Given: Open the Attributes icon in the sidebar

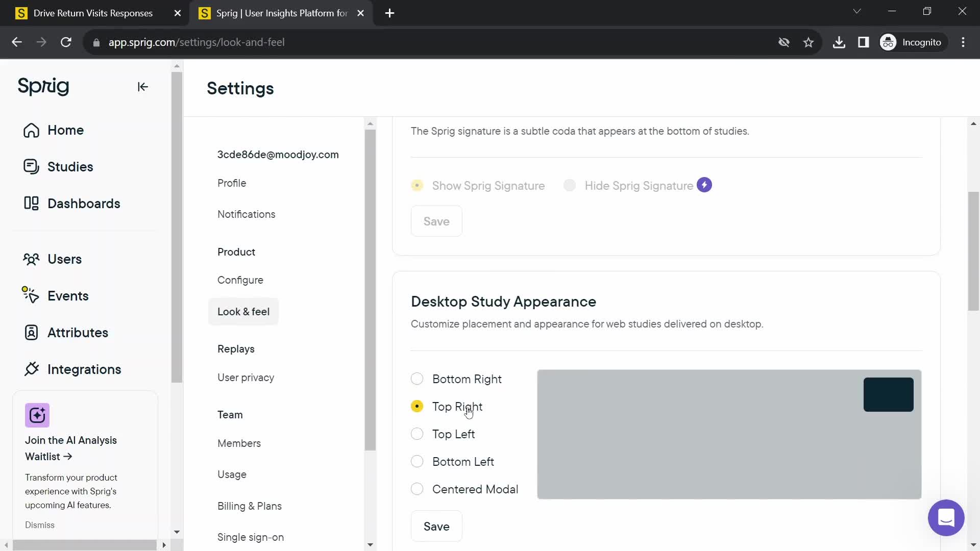Looking at the screenshot, I should point(31,333).
